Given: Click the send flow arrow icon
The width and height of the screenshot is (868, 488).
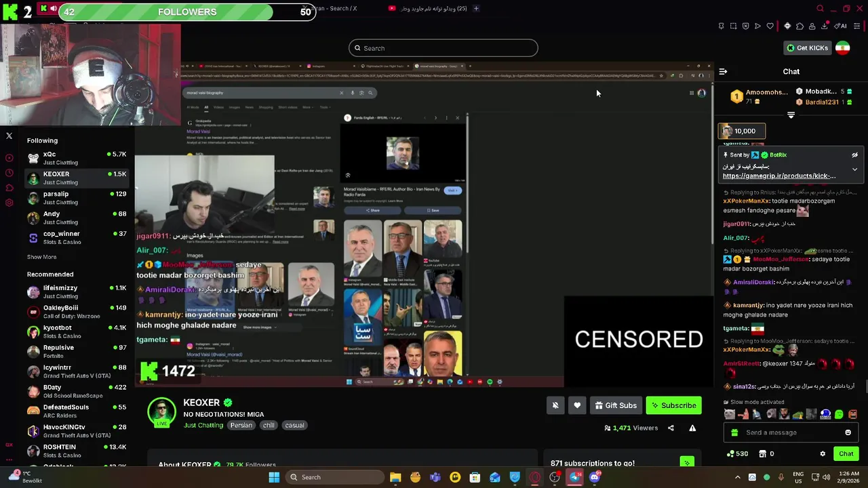Looking at the screenshot, I should [x=757, y=26].
